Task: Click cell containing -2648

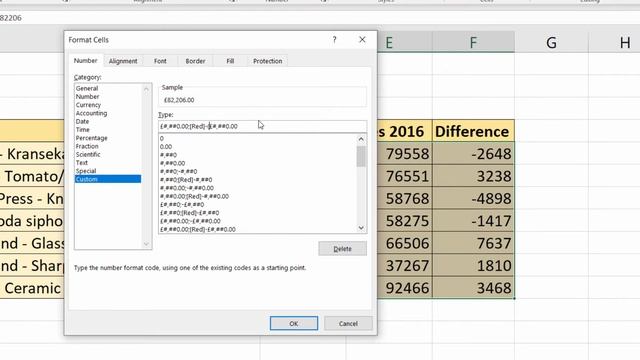Action: (473, 153)
